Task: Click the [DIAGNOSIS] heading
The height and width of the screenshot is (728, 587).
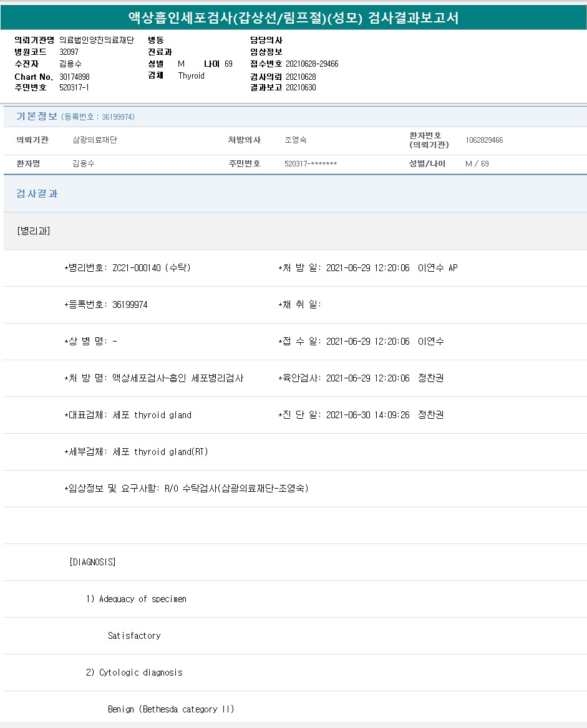Action: point(92,562)
